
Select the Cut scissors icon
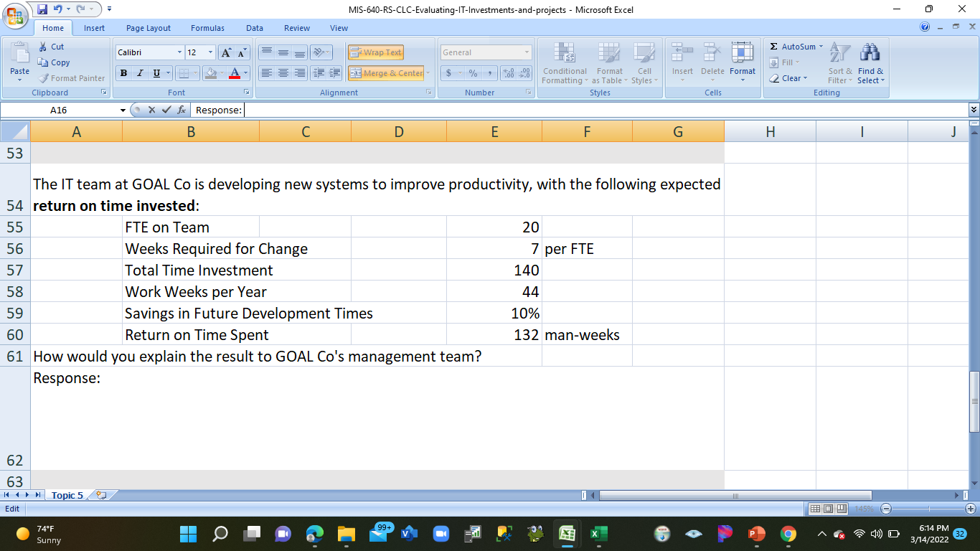coord(44,47)
